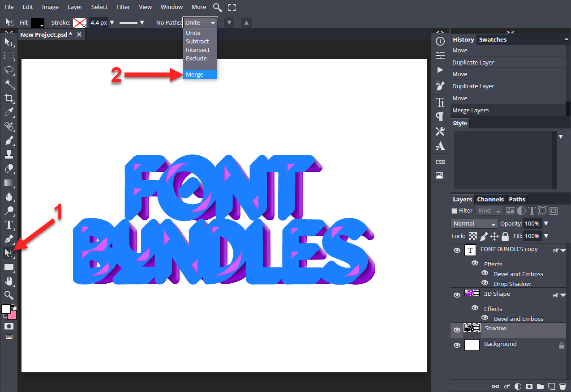Toggle fullscreen icon in menu bar

coord(232,7)
